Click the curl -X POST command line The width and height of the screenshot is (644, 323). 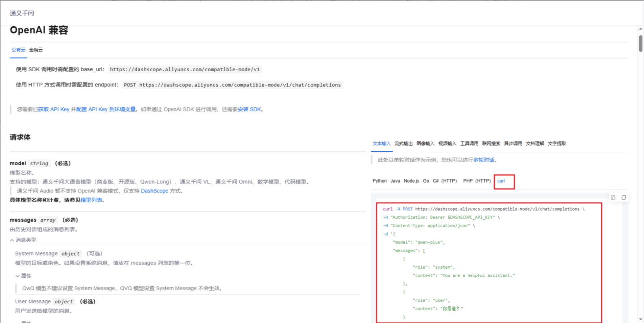coord(483,209)
